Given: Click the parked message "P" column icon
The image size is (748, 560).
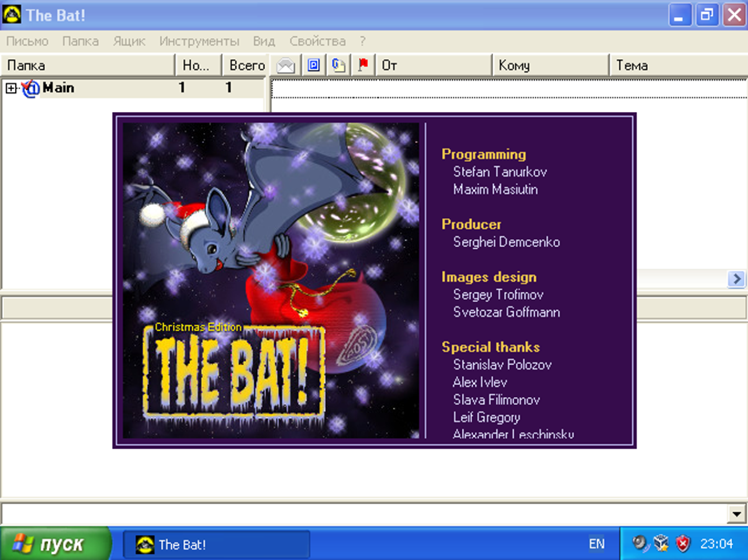Looking at the screenshot, I should pyautogui.click(x=313, y=65).
